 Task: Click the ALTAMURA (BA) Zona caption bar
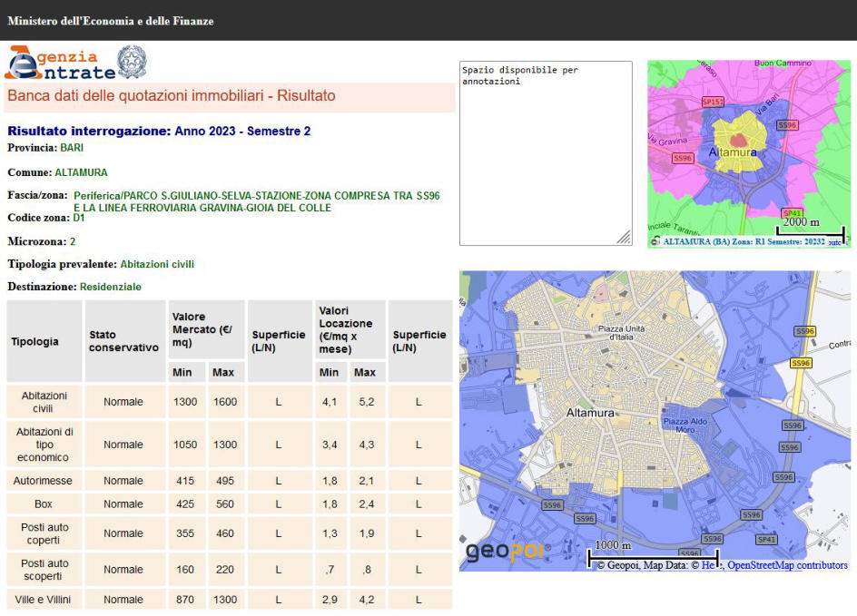point(744,242)
